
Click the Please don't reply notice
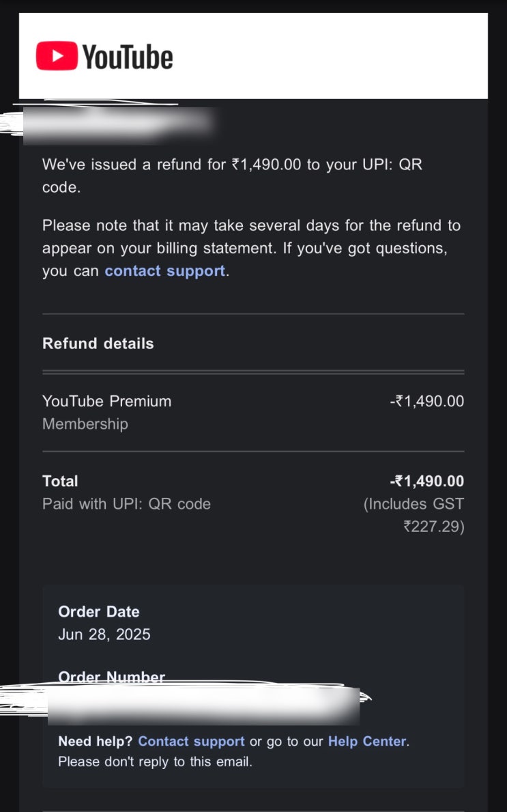click(155, 761)
